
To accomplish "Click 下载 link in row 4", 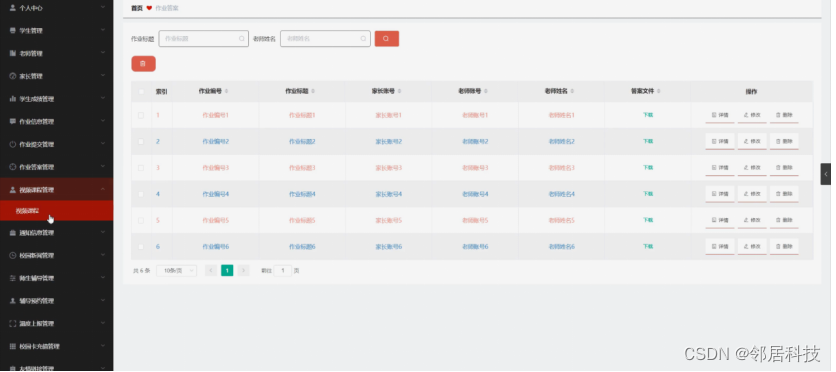I will point(648,194).
